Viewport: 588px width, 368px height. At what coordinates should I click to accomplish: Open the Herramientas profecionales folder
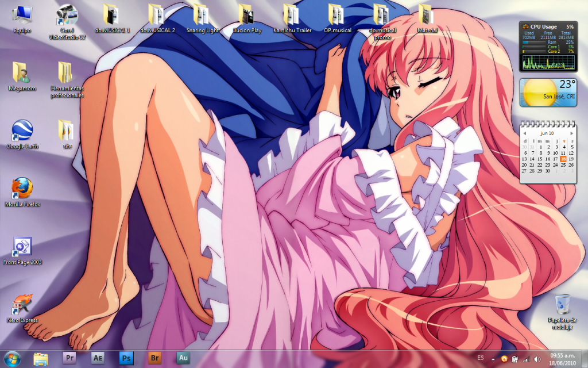point(67,80)
